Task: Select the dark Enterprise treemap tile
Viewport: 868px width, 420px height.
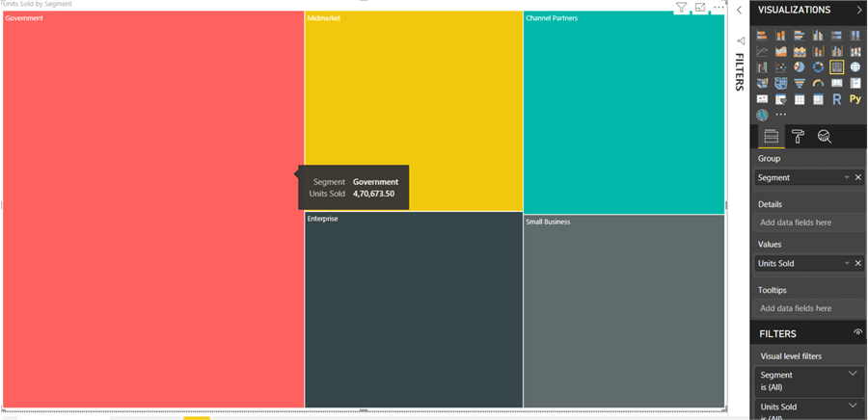Action: click(414, 310)
